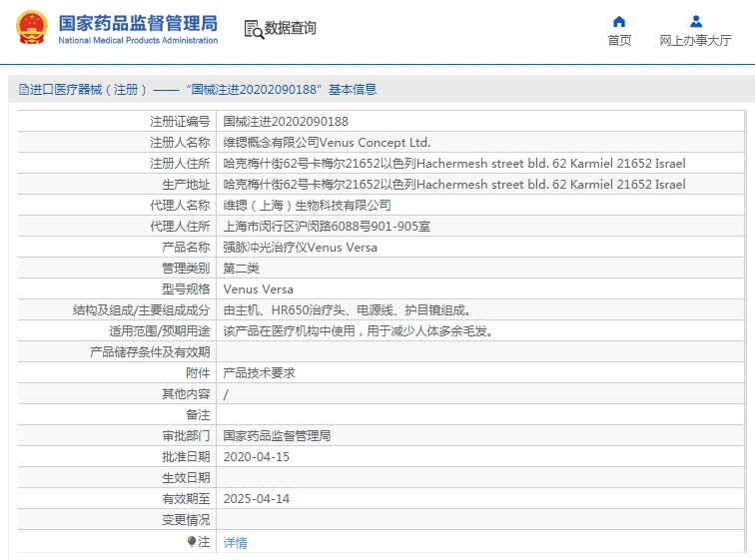Viewport: 755px width, 560px height.
Task: Open the 数据查询 search icon
Action: coord(254,29)
